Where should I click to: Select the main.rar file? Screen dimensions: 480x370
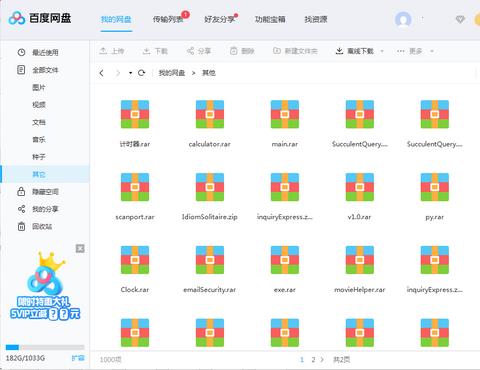click(285, 124)
